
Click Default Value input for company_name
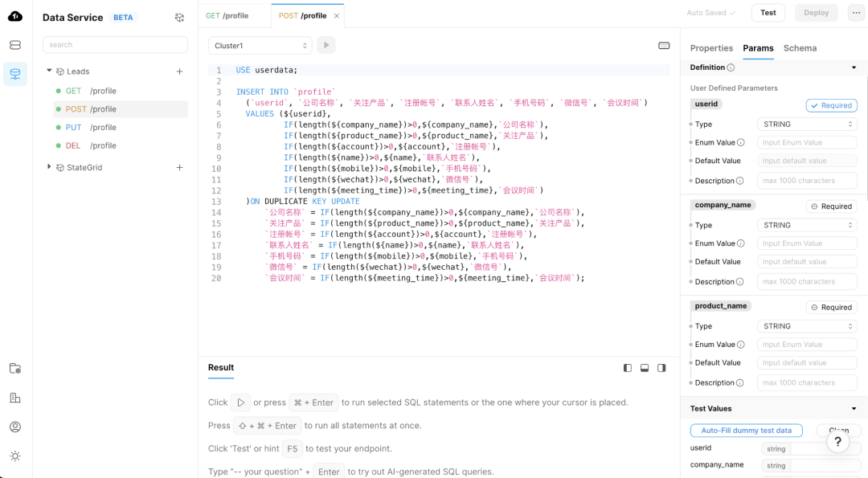pyautogui.click(x=807, y=262)
